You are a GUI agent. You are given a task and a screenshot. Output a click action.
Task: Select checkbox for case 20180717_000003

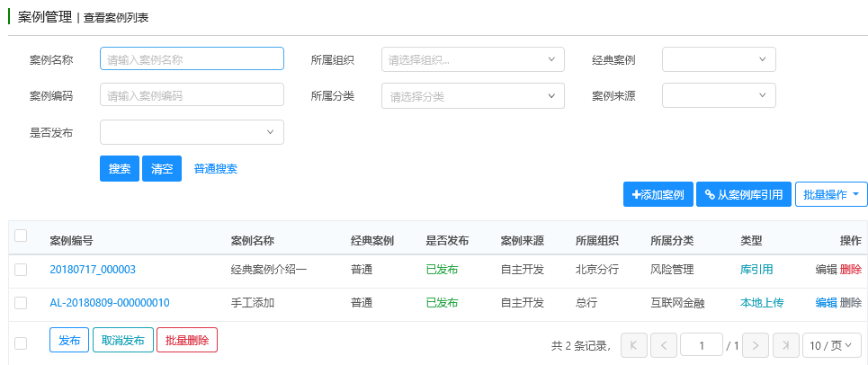tap(21, 269)
